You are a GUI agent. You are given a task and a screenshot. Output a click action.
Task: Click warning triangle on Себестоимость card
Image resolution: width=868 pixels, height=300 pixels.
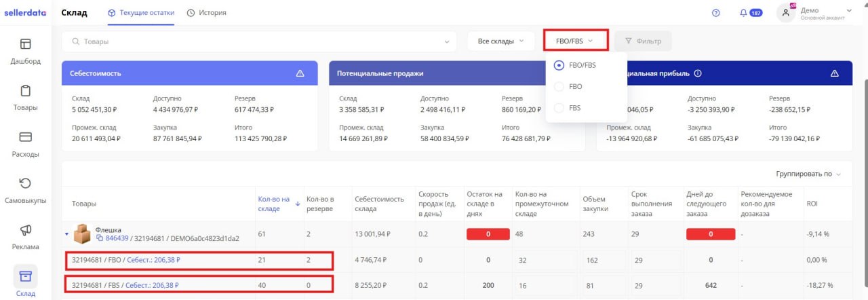(x=300, y=73)
